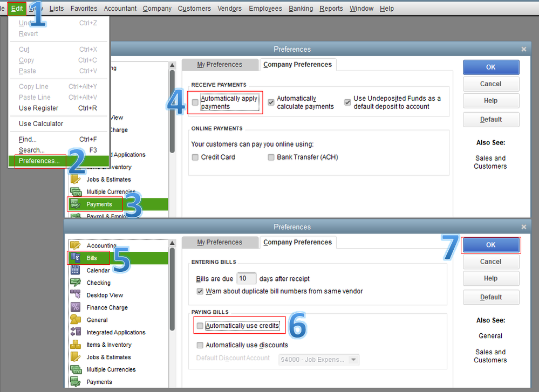Enable Automatically use discounts checkbox
The height and width of the screenshot is (392, 539).
point(200,345)
